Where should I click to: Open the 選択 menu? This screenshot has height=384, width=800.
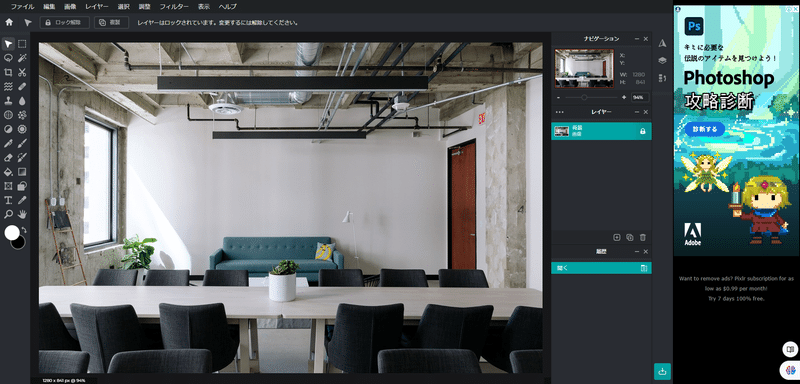point(123,7)
